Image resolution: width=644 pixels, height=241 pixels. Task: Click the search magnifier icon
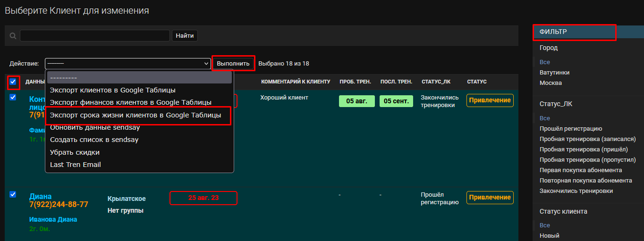(x=13, y=36)
